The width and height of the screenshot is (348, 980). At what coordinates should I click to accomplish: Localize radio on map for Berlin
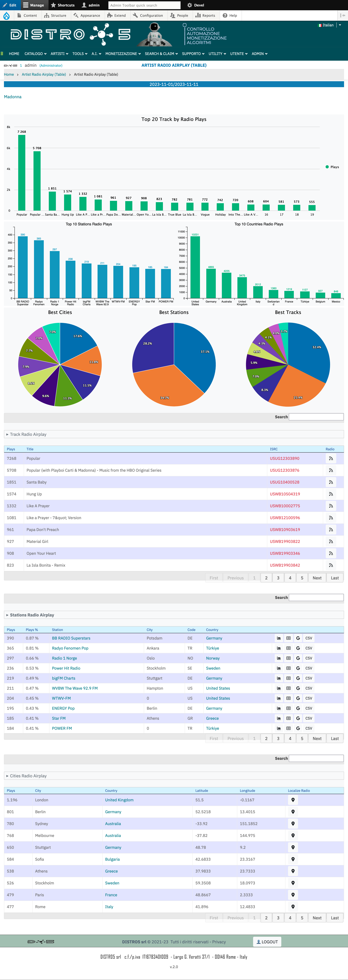point(293,812)
